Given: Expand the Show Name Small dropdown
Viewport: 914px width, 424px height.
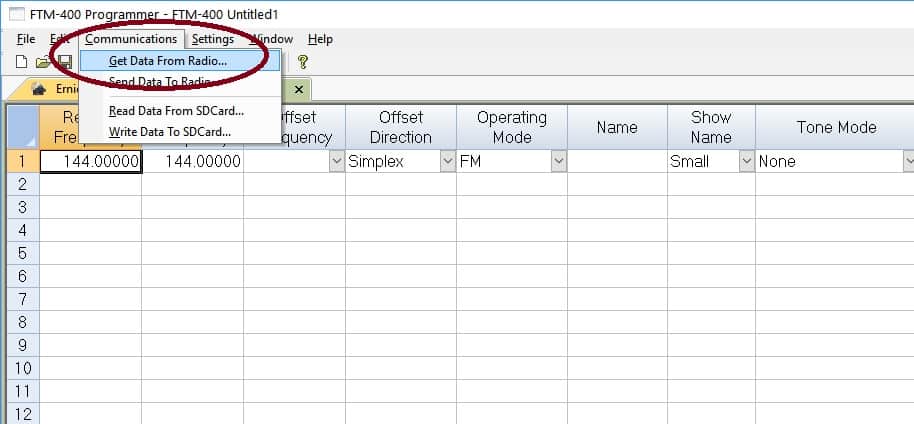Looking at the screenshot, I should pos(747,162).
